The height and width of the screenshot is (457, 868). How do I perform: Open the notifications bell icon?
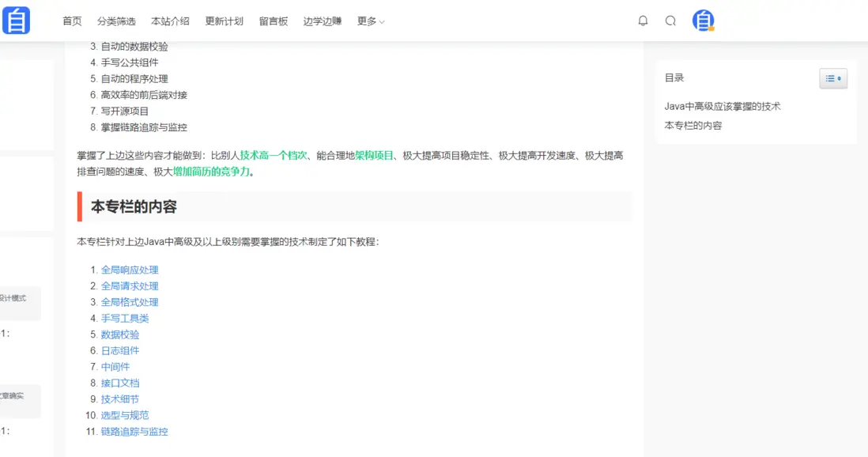[x=643, y=21]
